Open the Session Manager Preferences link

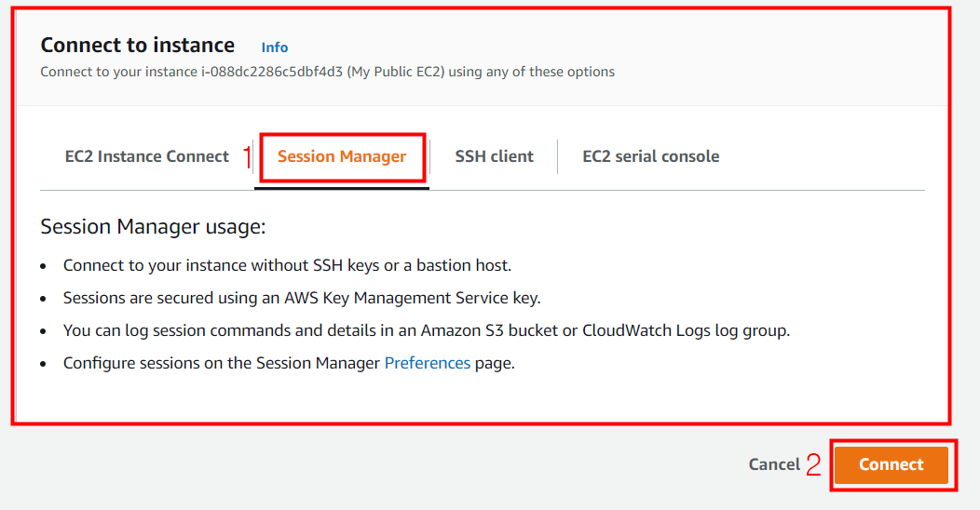point(428,363)
